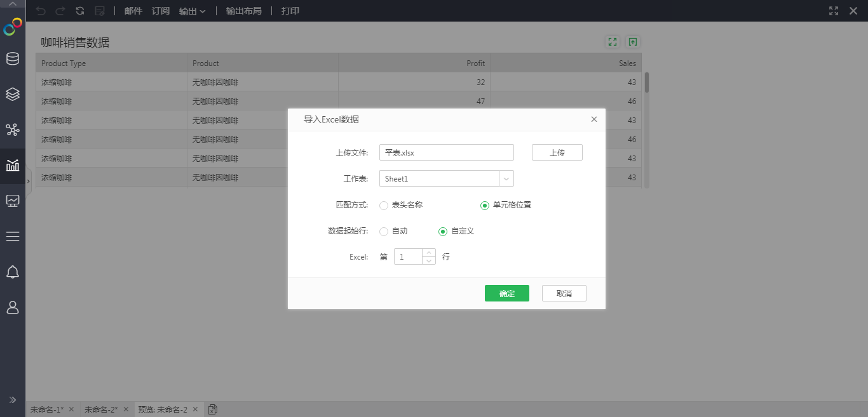Click the 输出布局 menu item
This screenshot has height=417, width=868.
[x=243, y=11]
